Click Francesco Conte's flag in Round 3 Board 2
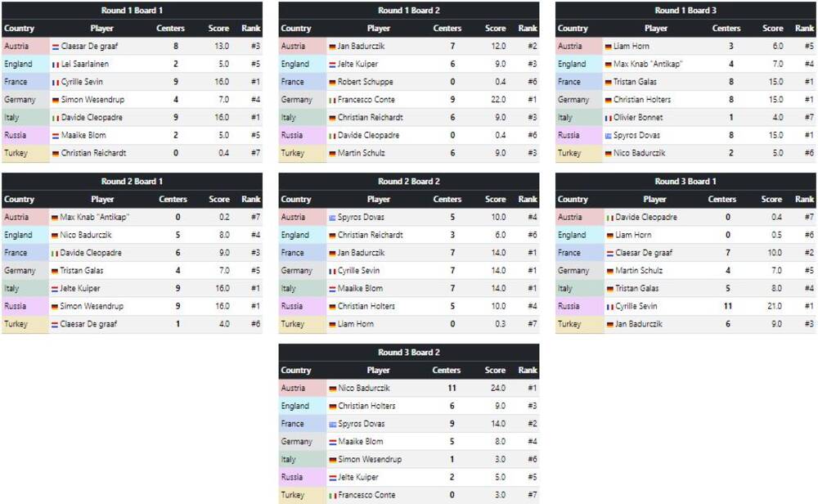 (x=333, y=496)
